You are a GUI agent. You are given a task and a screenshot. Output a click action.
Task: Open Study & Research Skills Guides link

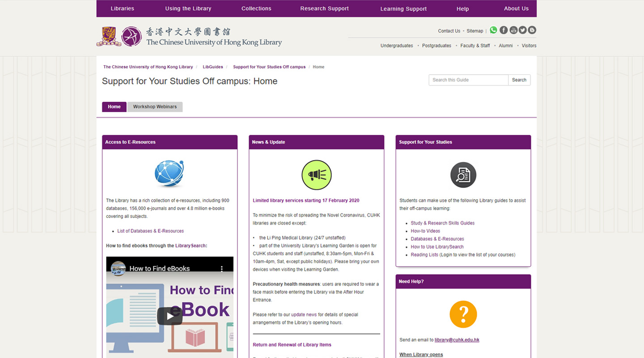[x=443, y=223]
